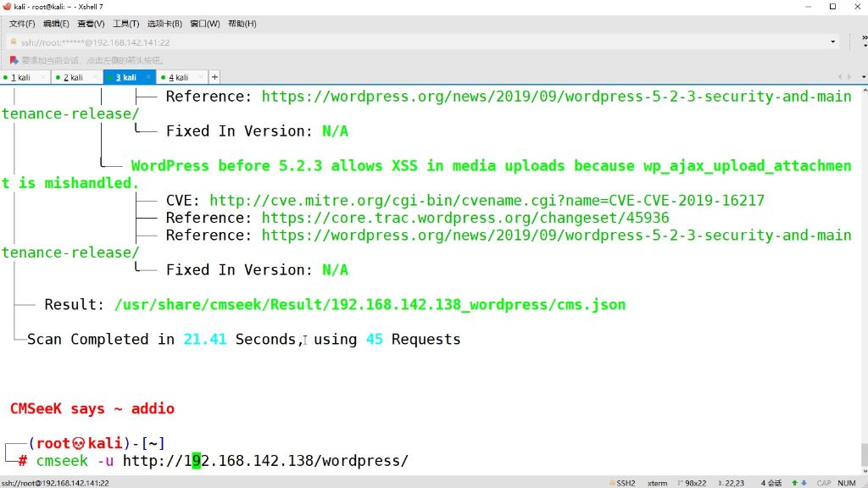Click SSH2 protocol indicator in status bar
868x488 pixels.
622,483
